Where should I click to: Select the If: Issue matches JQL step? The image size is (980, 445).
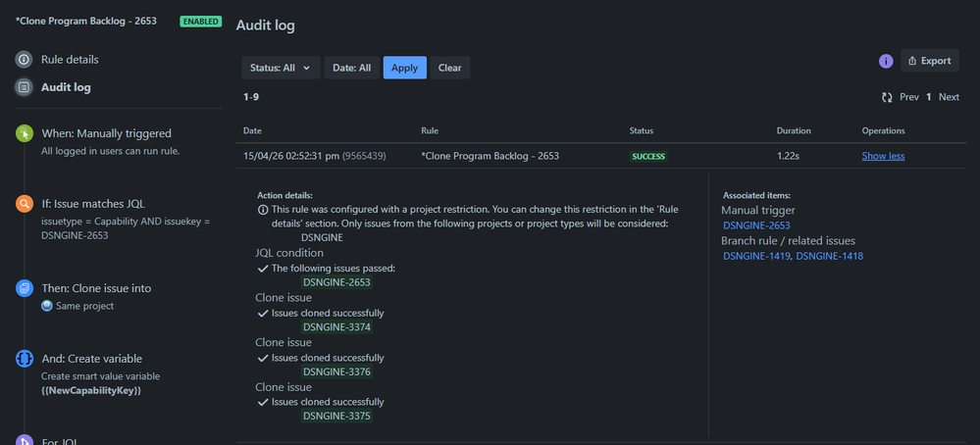tap(93, 204)
